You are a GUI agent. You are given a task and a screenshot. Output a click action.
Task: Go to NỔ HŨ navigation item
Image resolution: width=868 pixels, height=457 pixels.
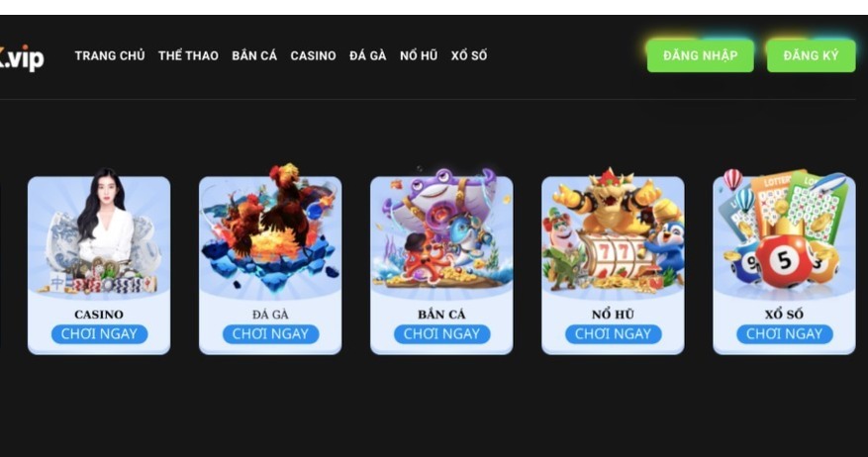(x=419, y=55)
